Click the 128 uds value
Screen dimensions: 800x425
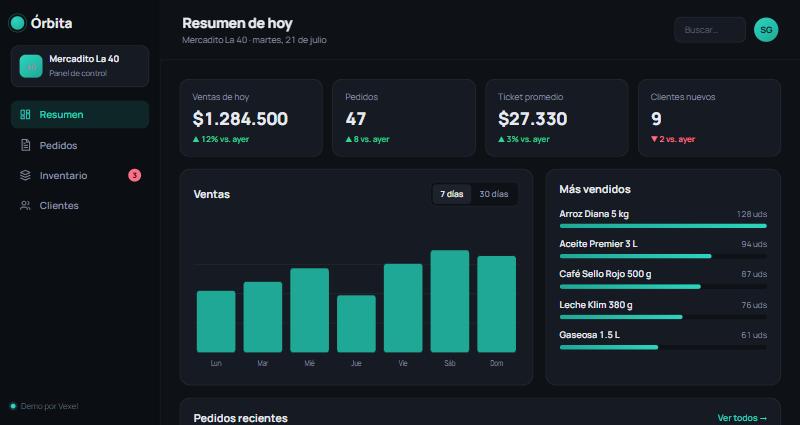752,214
